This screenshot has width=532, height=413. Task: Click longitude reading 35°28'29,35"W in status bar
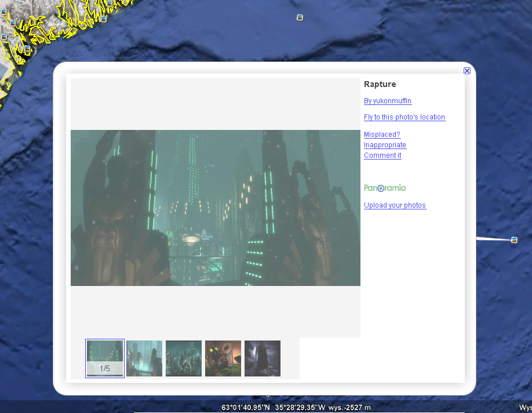[300, 407]
